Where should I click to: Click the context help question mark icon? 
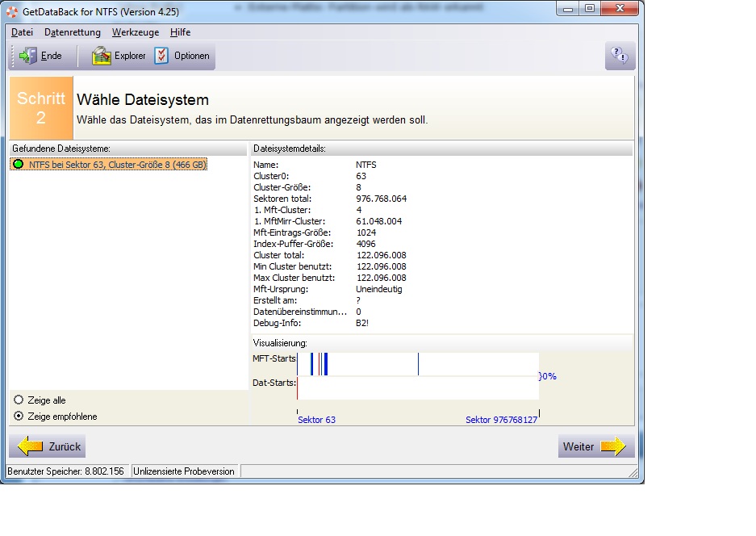pyautogui.click(x=620, y=56)
